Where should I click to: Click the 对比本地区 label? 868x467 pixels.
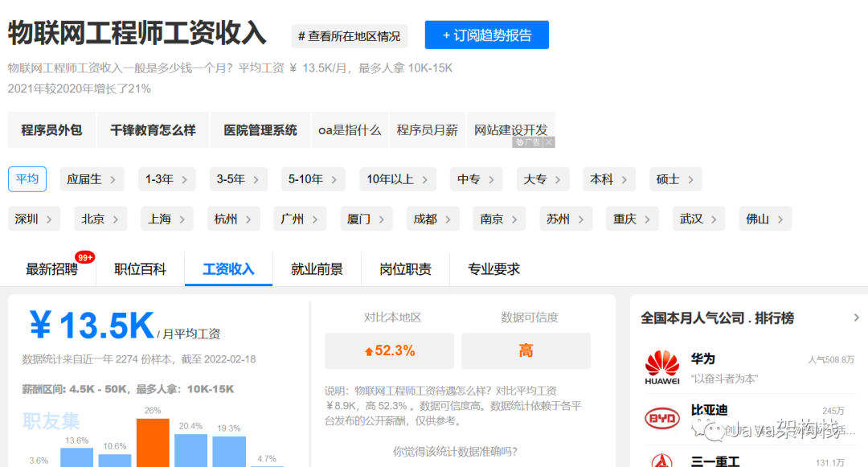coord(392,317)
